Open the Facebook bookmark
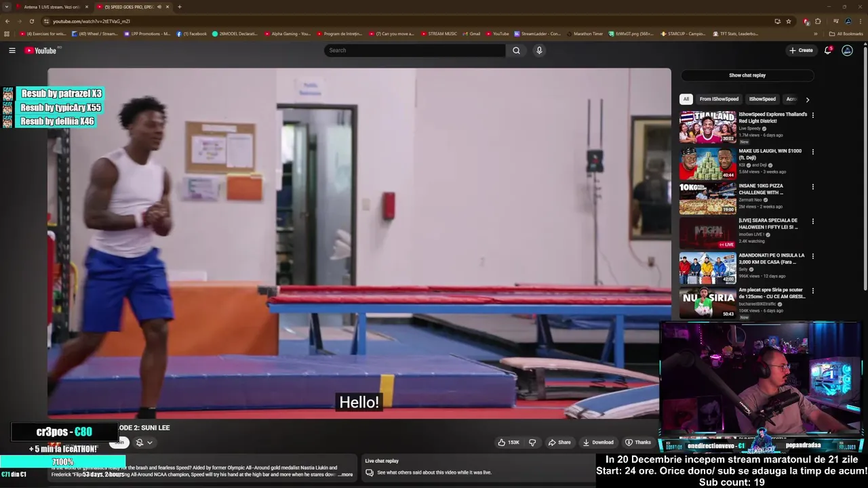The width and height of the screenshot is (868, 488). click(x=192, y=34)
